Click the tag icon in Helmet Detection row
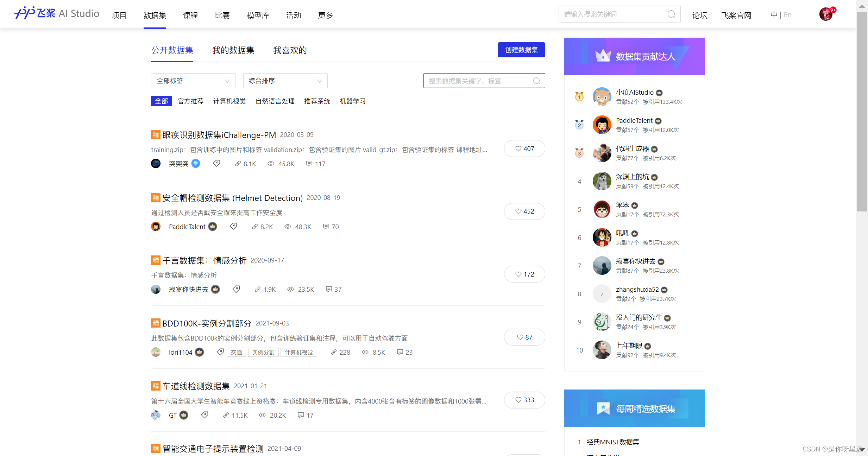 tap(233, 226)
